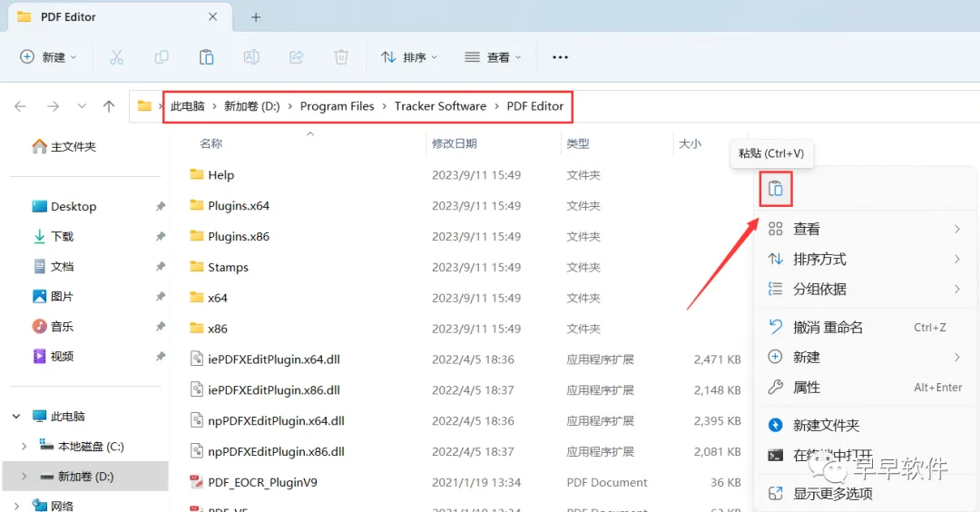This screenshot has height=512, width=980.
Task: Sort by 类型 column header
Action: (577, 143)
